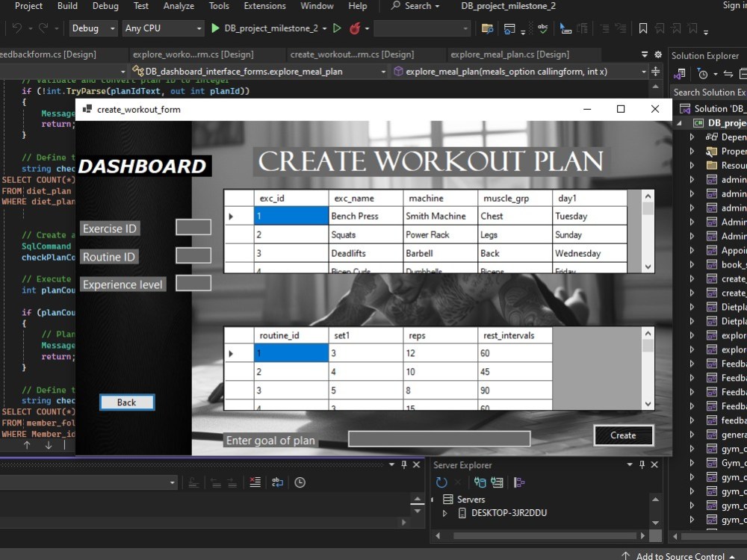Screen dimensions: 747x560
Task: Click the spell checker abc icon
Action: [x=542, y=28]
